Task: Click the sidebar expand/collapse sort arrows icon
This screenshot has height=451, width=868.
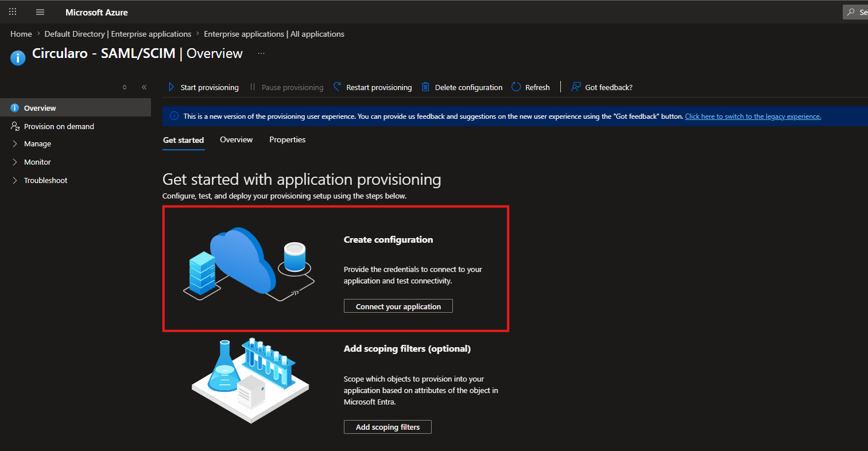Action: pyautogui.click(x=125, y=87)
